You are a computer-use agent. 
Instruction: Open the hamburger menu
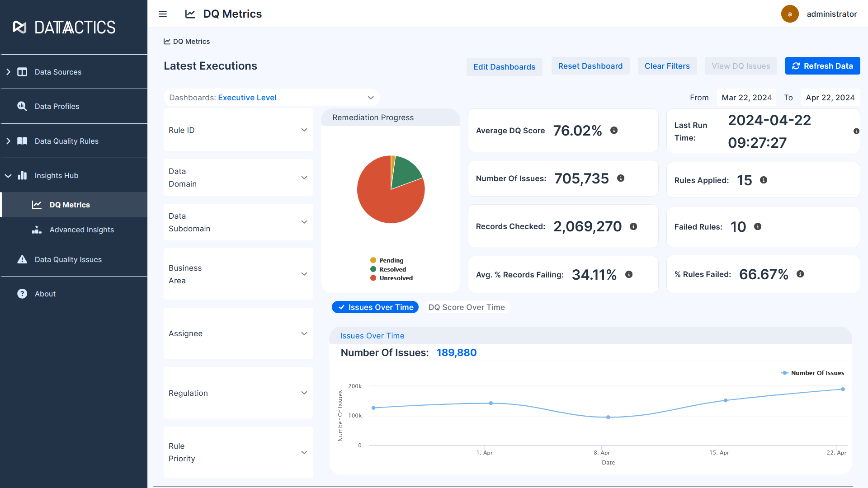(162, 14)
